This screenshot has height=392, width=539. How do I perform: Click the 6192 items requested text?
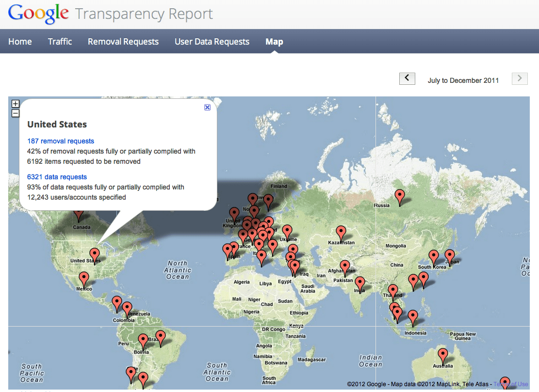pyautogui.click(x=84, y=161)
